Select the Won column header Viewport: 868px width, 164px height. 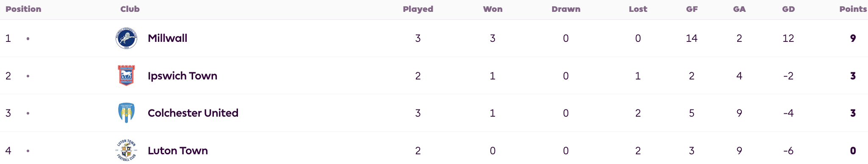pos(493,9)
